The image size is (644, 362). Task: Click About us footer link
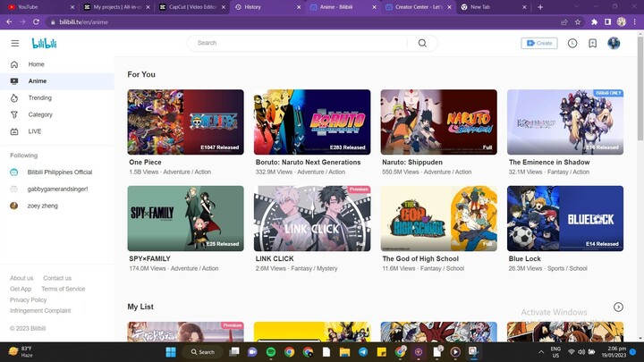point(21,278)
